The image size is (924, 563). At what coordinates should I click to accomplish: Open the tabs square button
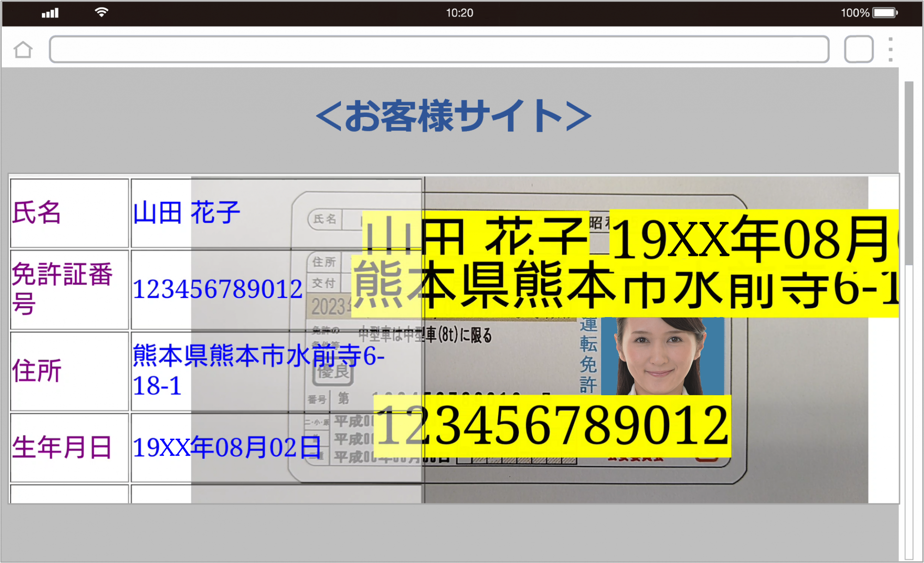click(x=858, y=49)
